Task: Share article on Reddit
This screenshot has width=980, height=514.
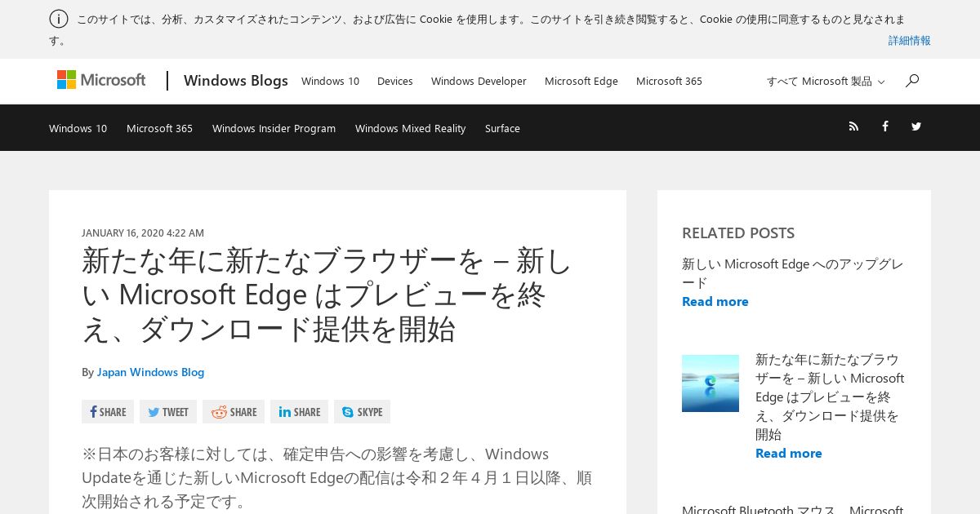Action: point(234,412)
